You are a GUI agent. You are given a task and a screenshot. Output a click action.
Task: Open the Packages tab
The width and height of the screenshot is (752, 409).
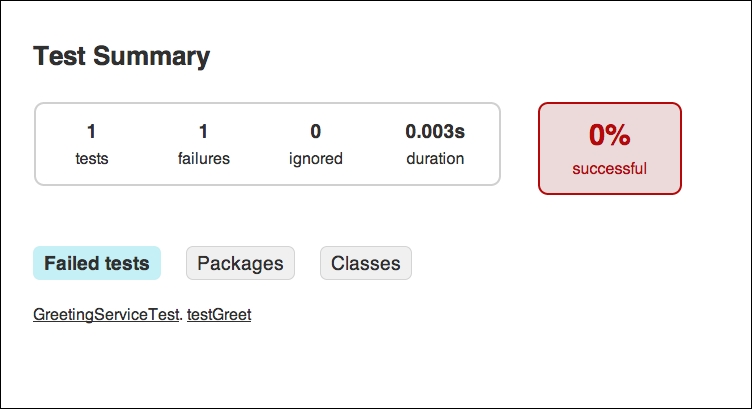click(240, 263)
